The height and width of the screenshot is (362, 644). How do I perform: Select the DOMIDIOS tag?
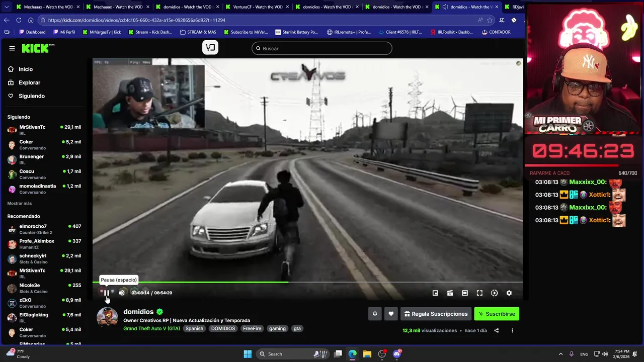(x=223, y=328)
